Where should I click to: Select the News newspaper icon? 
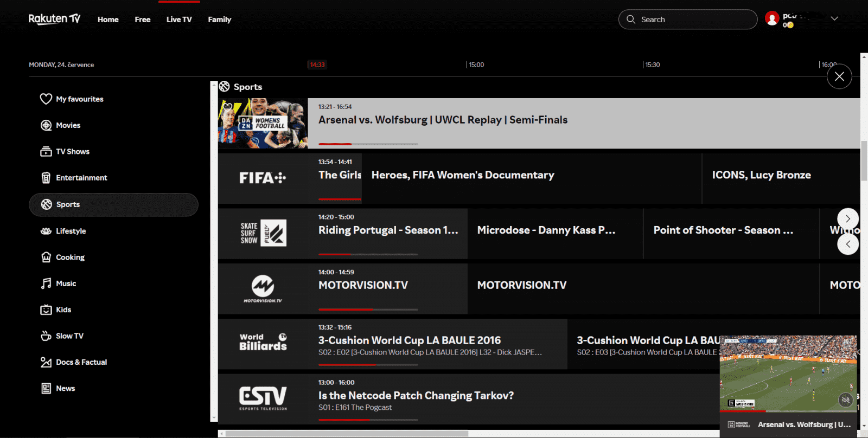(x=46, y=388)
